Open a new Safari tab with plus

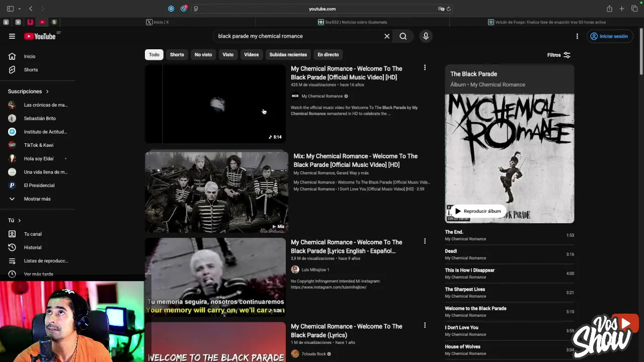coord(622,9)
